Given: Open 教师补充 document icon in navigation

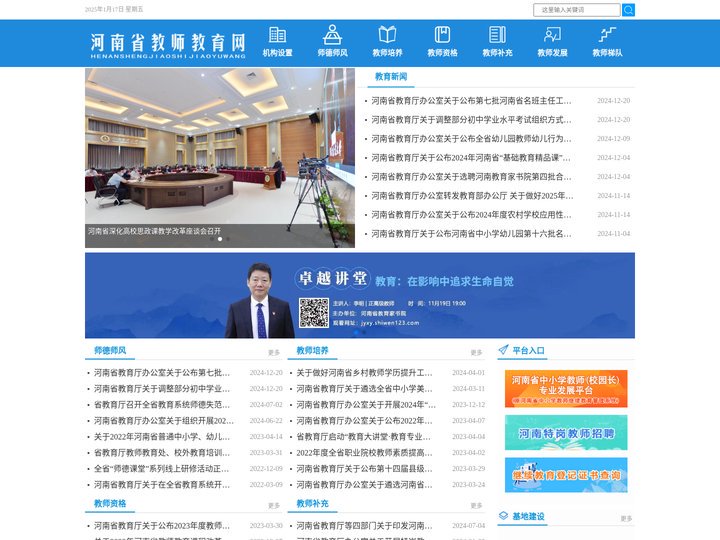Looking at the screenshot, I should click(x=497, y=34).
